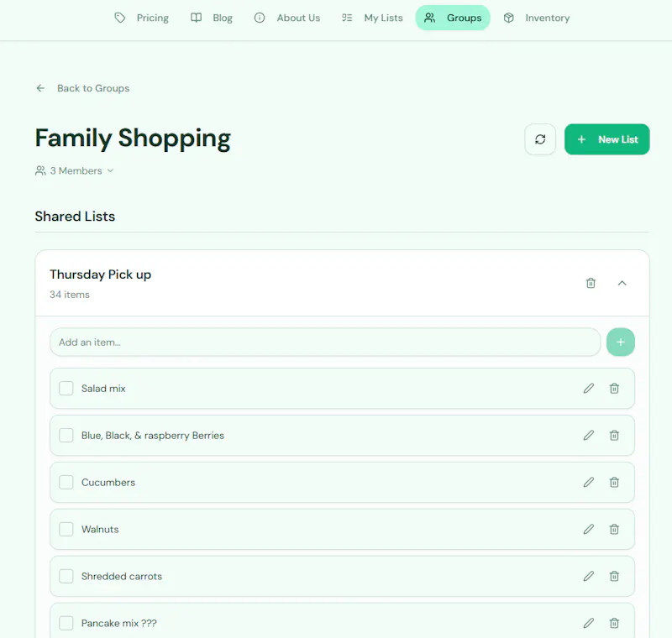The width and height of the screenshot is (672, 638).
Task: Click the 34 items count
Action: pos(70,295)
